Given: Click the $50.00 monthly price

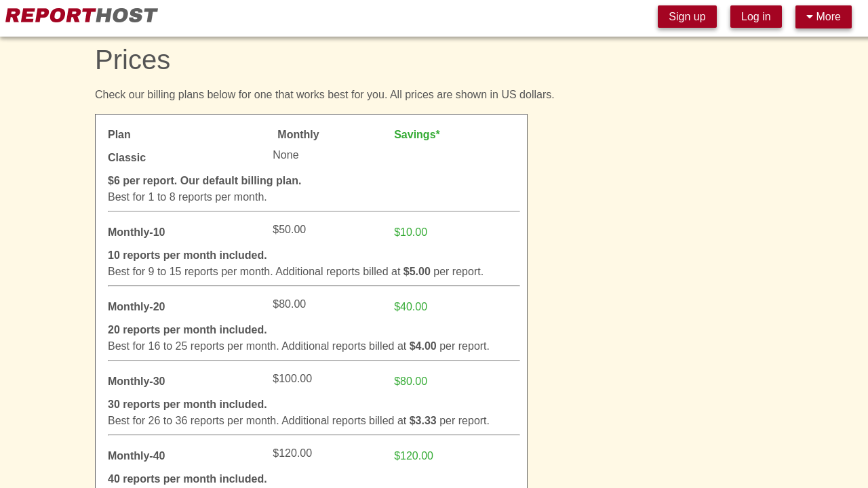Looking at the screenshot, I should tap(289, 230).
